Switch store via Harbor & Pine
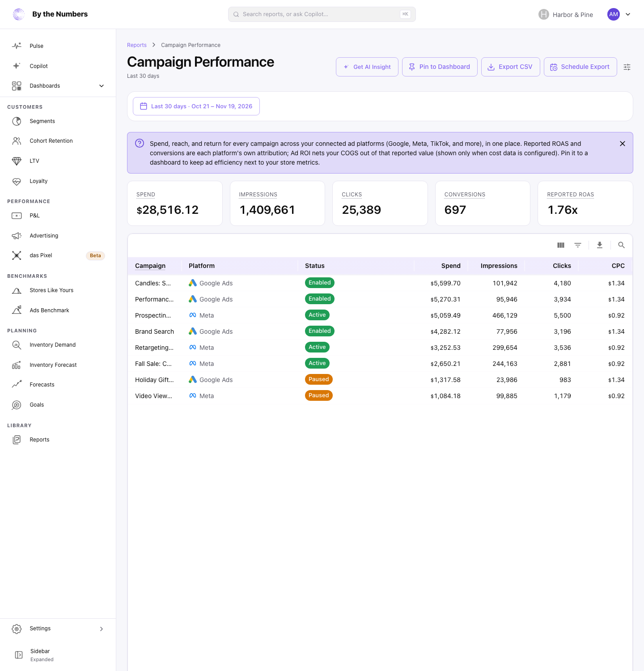This screenshot has height=671, width=644. point(566,14)
